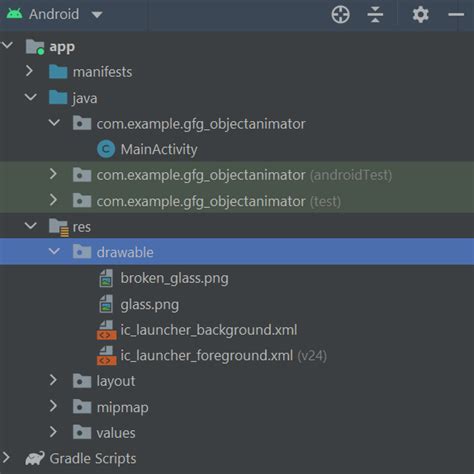
Task: Click the ic_launcher_background.xml file icon
Action: tap(107, 330)
